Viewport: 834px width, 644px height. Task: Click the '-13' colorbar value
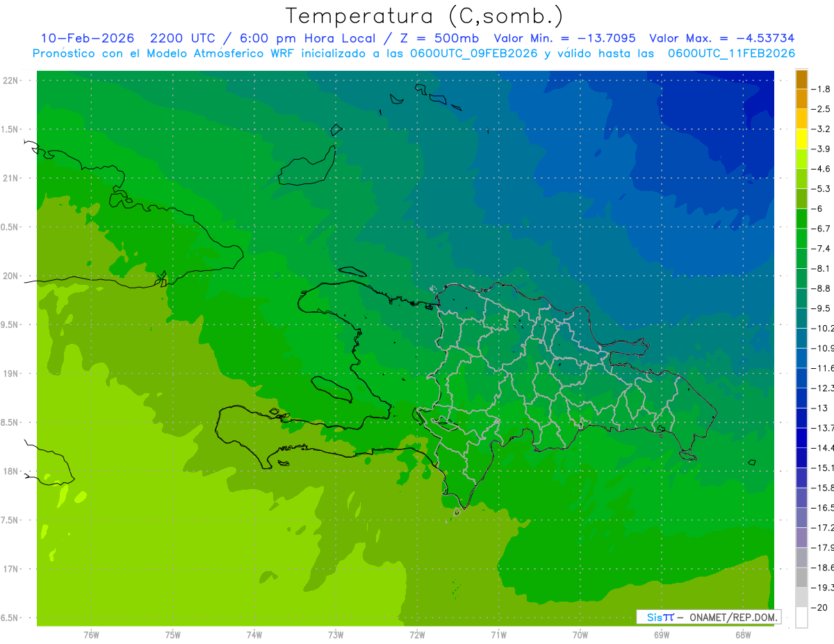tap(819, 408)
